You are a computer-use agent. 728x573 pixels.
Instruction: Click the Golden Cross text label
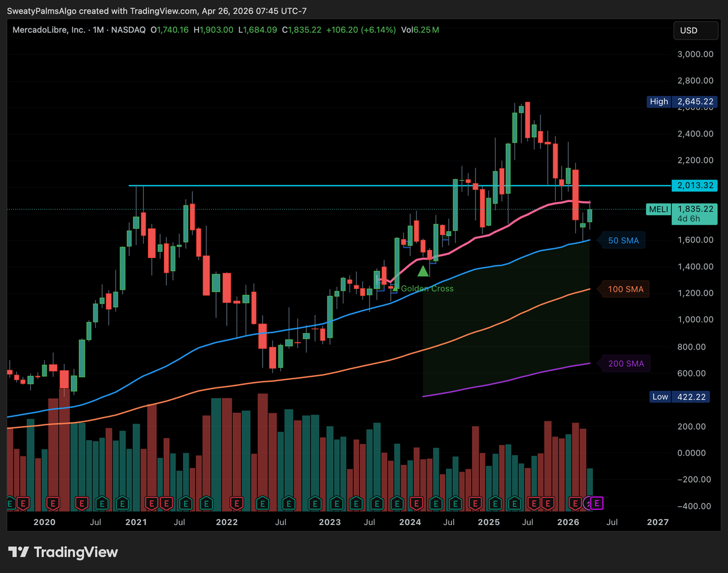tap(427, 288)
